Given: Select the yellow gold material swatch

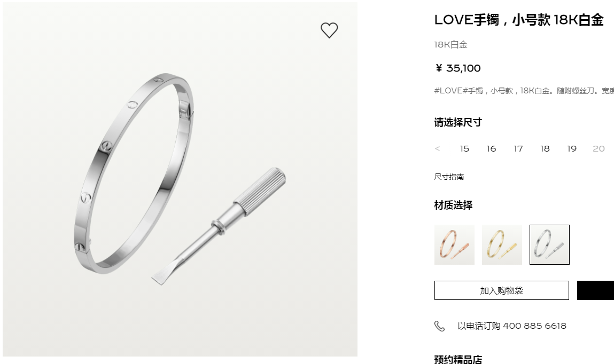Looking at the screenshot, I should point(502,245).
